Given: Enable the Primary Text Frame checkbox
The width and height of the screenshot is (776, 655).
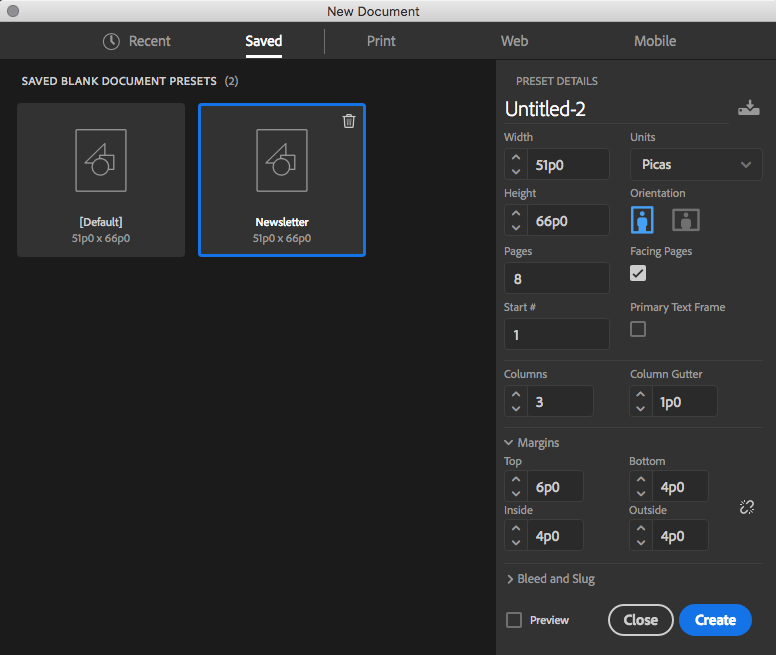Looking at the screenshot, I should pos(638,329).
